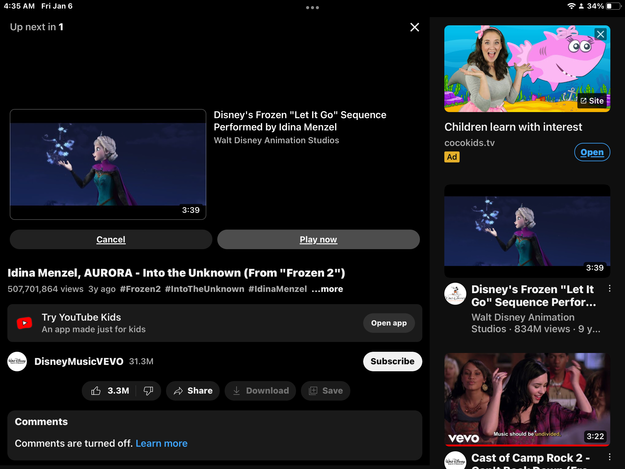Viewport: 625px width, 469px height.
Task: Open the cocokids.tv ad
Action: click(x=592, y=152)
